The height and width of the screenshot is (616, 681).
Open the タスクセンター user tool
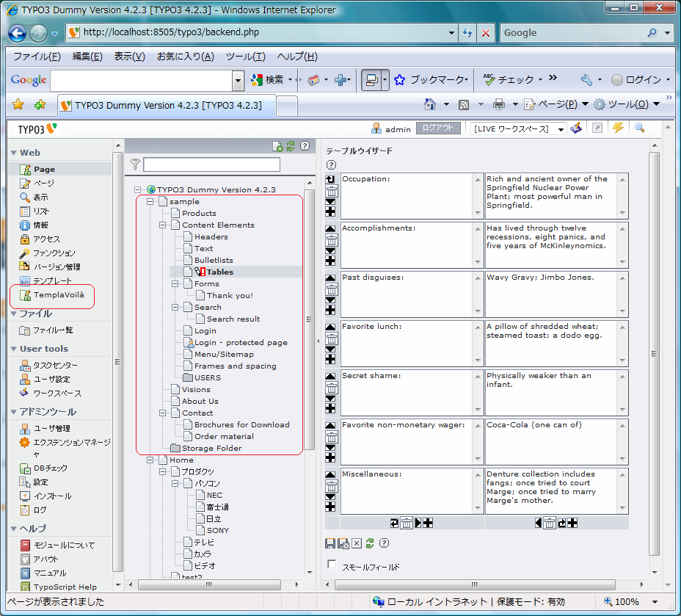point(55,366)
